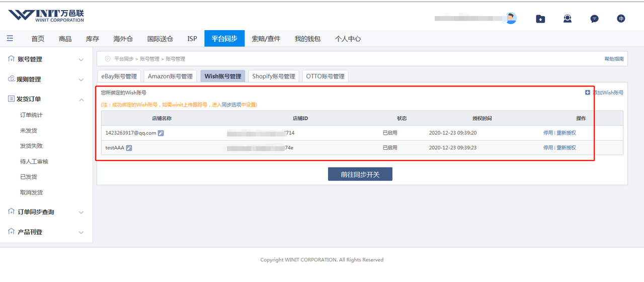Switch to Shopify账号管理 tab
This screenshot has height=282, width=644.
point(274,76)
